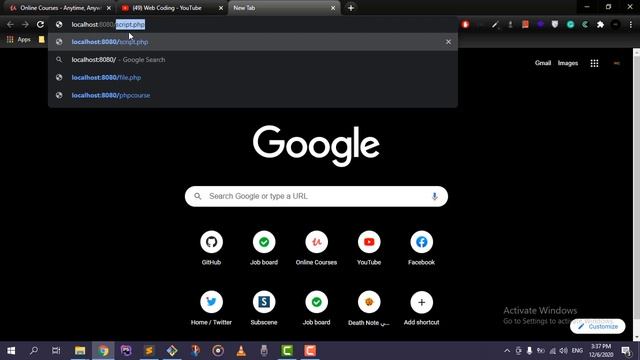
Task: Click the voice search microphone icon
Action: [434, 196]
